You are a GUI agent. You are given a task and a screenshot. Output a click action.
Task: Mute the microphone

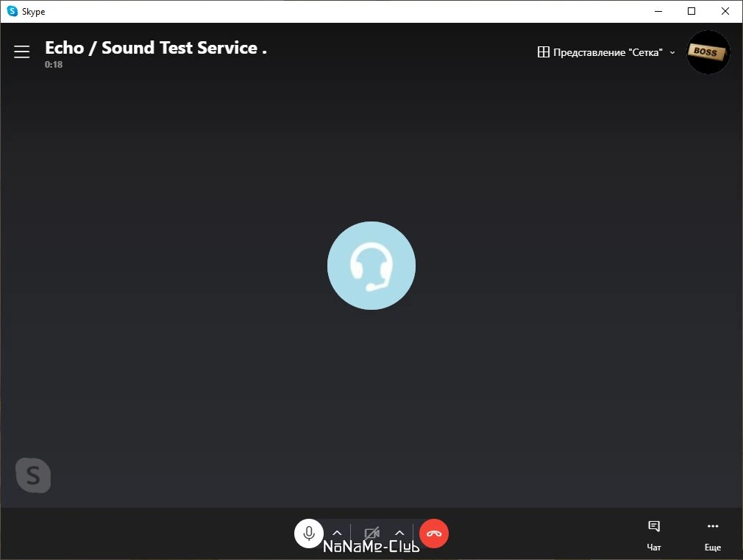coord(308,534)
